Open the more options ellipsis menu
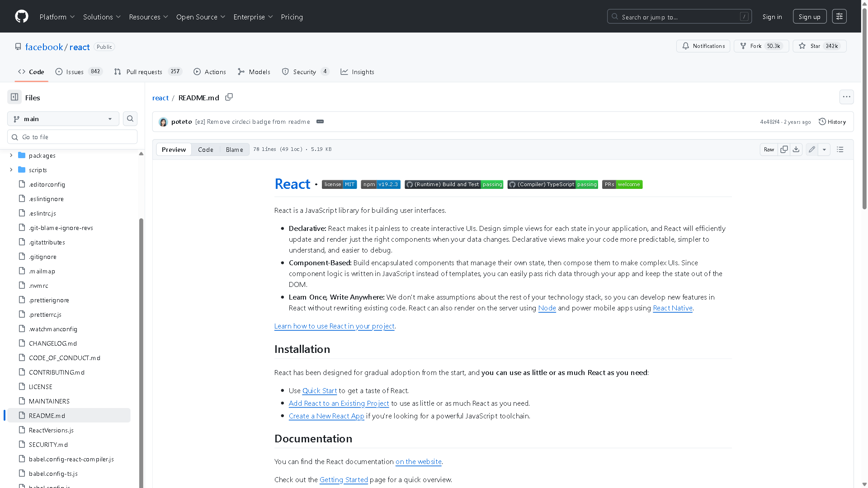Screen dimensions: 868x488 [x=846, y=97]
